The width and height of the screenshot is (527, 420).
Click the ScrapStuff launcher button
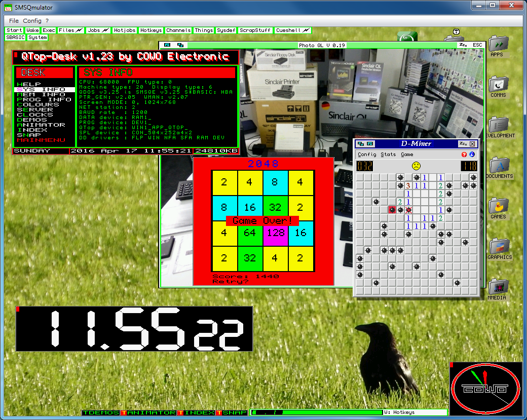[255, 30]
